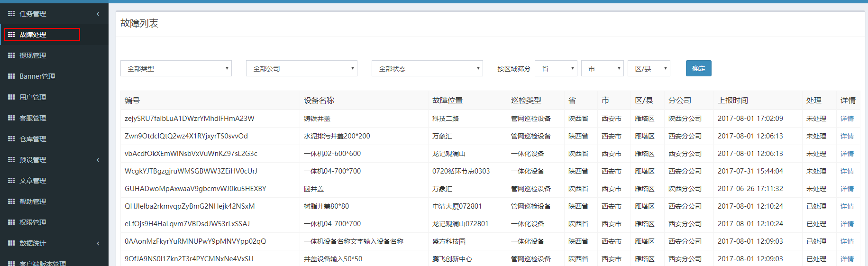Open 详情 link for 0720循环节点0303 row
This screenshot has height=266, width=868.
pyautogui.click(x=847, y=171)
